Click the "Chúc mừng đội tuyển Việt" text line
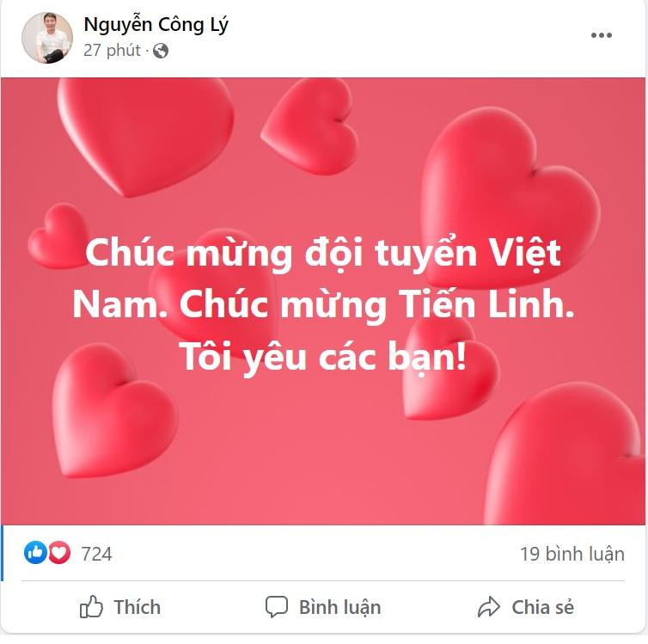The height and width of the screenshot is (644, 648). pos(323,254)
